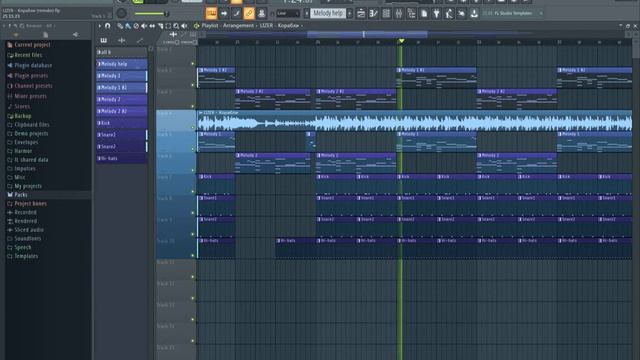Open the Channel rack grid icon
The height and width of the screenshot is (360, 640).
coord(386,13)
